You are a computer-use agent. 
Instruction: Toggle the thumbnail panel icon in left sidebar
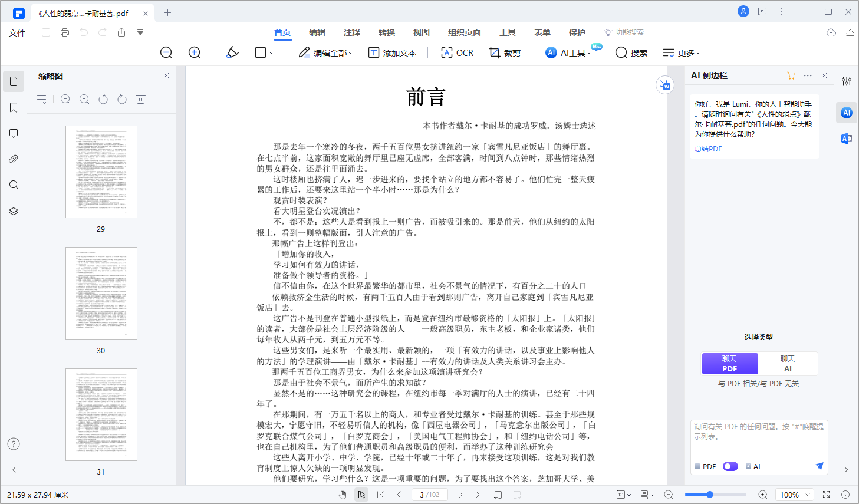14,81
